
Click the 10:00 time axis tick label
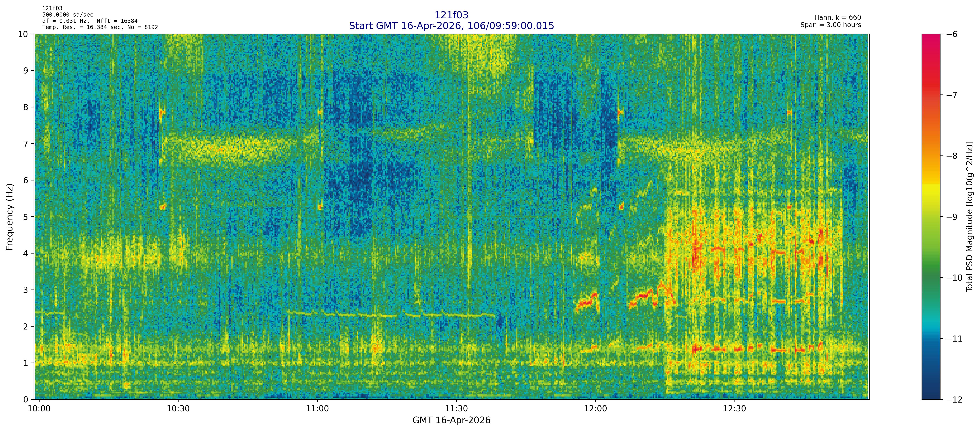point(39,409)
